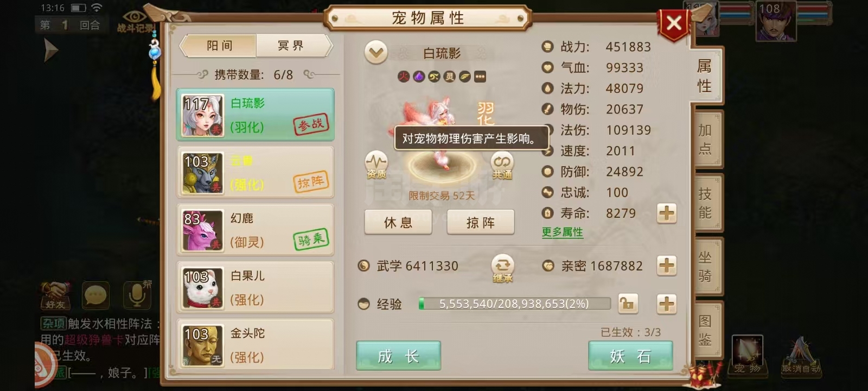
Task: Open the chat bubble icon
Action: point(95,295)
